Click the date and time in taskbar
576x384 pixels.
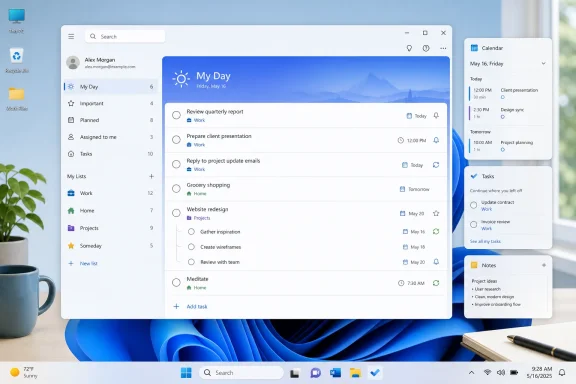pos(539,373)
